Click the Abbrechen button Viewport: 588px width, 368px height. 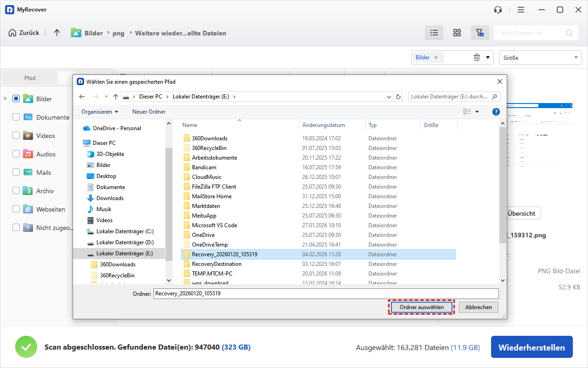pyautogui.click(x=478, y=307)
